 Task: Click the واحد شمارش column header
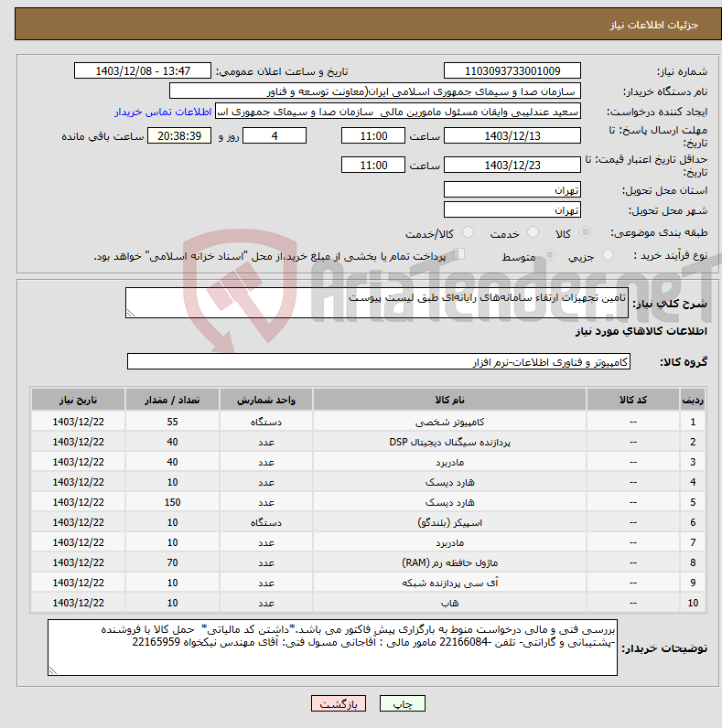pos(266,400)
